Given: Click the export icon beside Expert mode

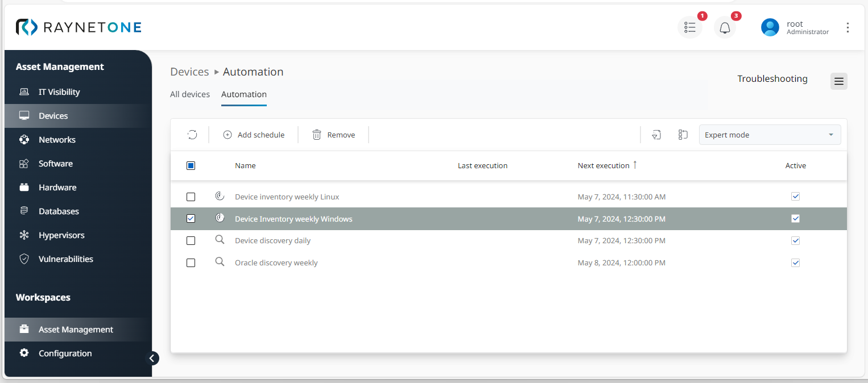Looking at the screenshot, I should click(x=656, y=135).
